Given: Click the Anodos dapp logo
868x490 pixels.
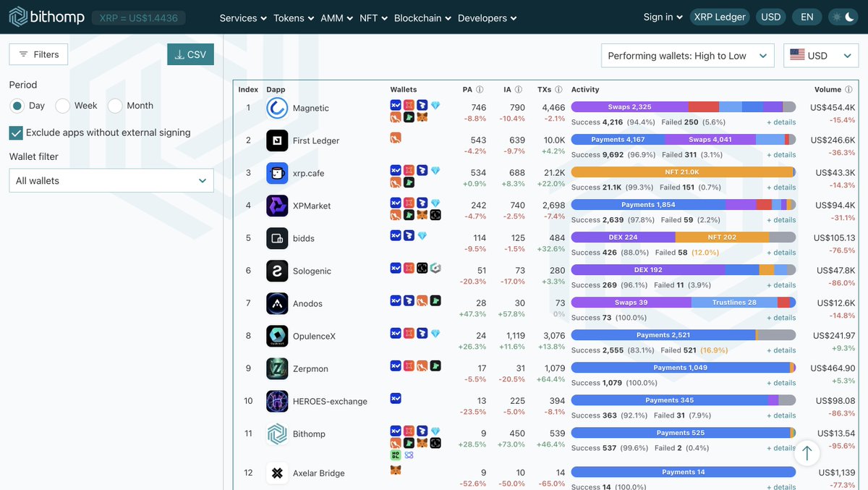Looking at the screenshot, I should pyautogui.click(x=277, y=303).
